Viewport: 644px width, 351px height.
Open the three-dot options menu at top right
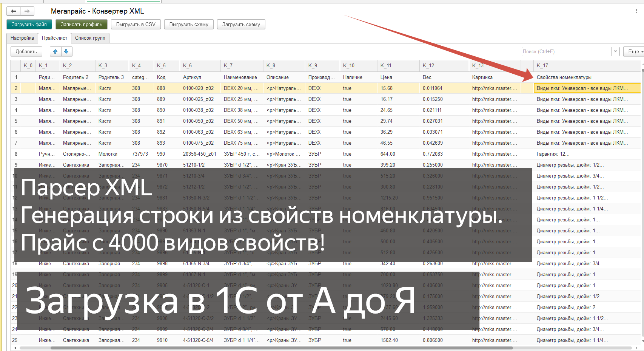(636, 11)
